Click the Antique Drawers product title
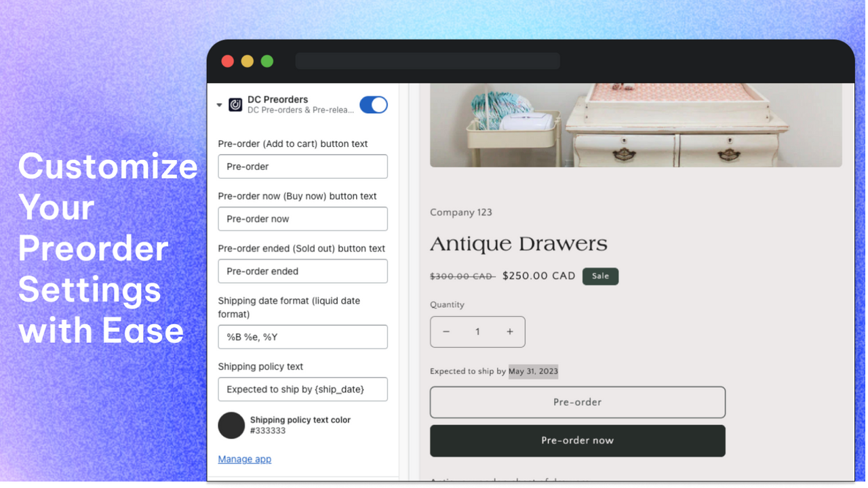 (519, 243)
